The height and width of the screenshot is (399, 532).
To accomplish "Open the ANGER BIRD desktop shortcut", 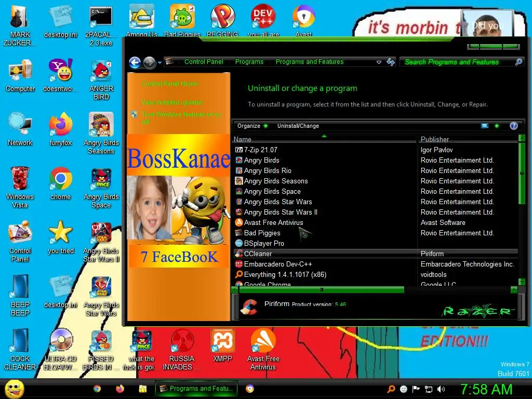I will tap(101, 80).
